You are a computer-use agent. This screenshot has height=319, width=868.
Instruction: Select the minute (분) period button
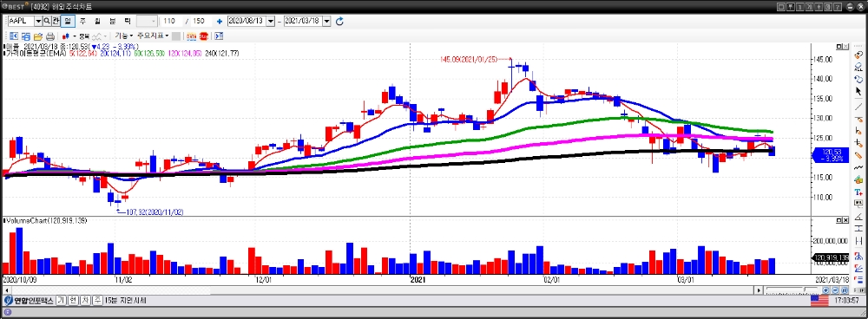(112, 21)
